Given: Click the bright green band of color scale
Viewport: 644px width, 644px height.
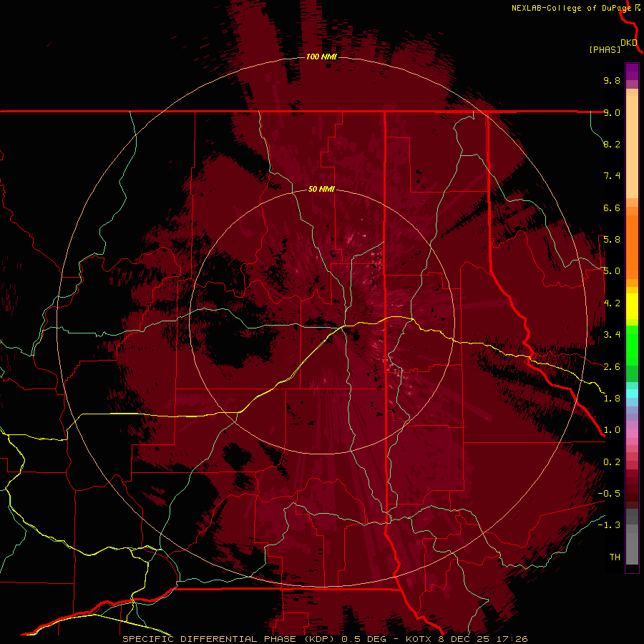Looking at the screenshot, I should [632, 345].
